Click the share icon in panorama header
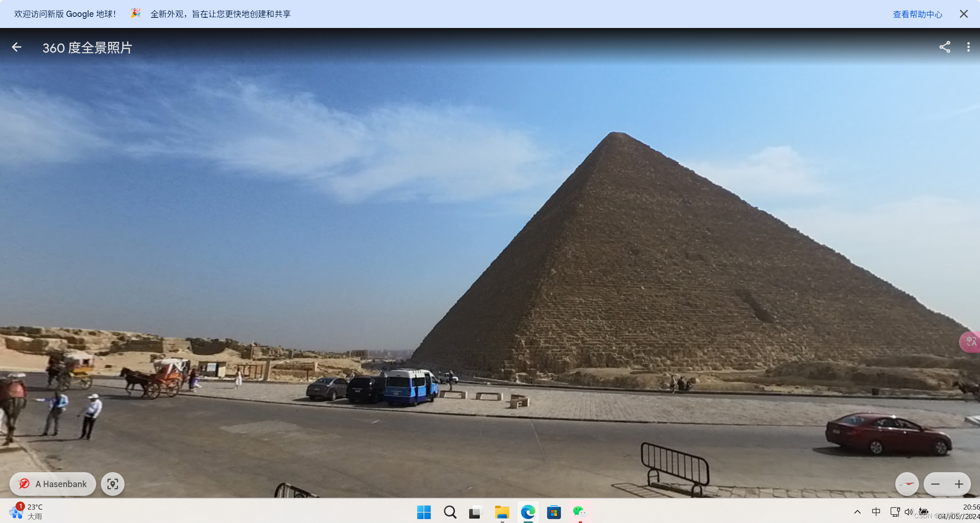The width and height of the screenshot is (980, 523). (945, 47)
